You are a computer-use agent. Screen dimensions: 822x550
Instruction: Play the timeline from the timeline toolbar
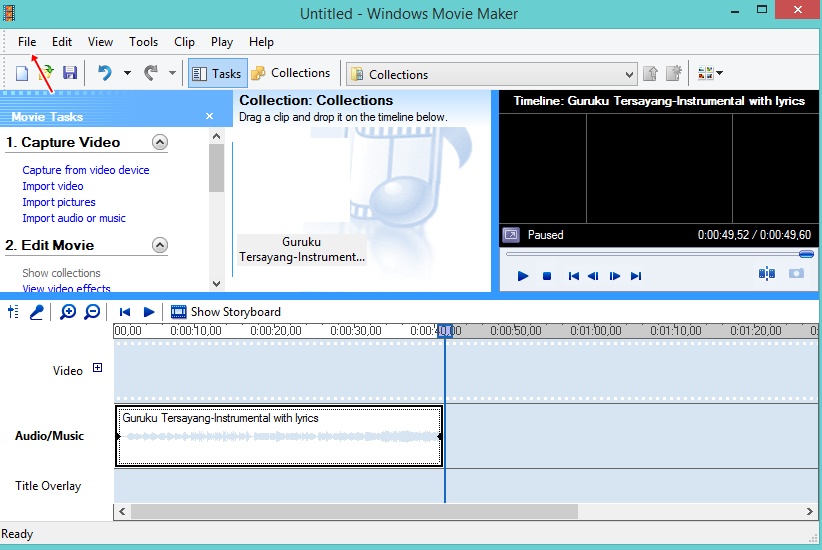149,312
